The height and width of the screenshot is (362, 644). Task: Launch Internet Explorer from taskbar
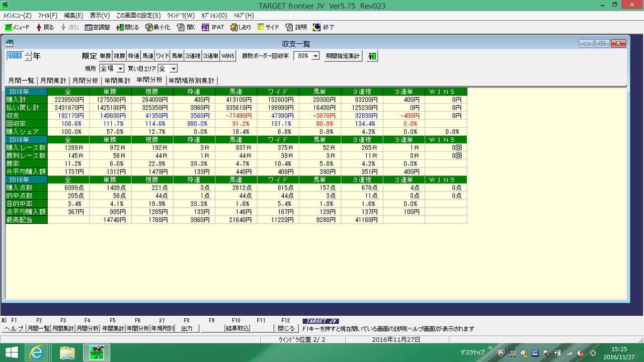point(36,352)
